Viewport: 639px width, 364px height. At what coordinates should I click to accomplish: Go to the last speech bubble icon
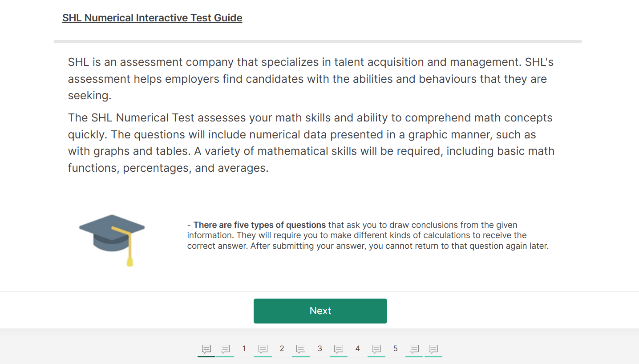coord(433,349)
